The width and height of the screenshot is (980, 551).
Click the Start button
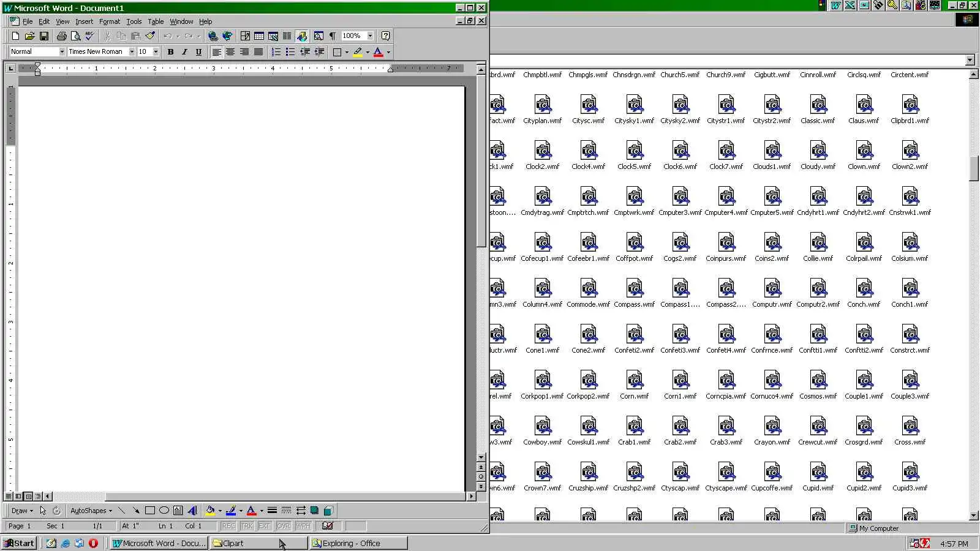pyautogui.click(x=19, y=543)
